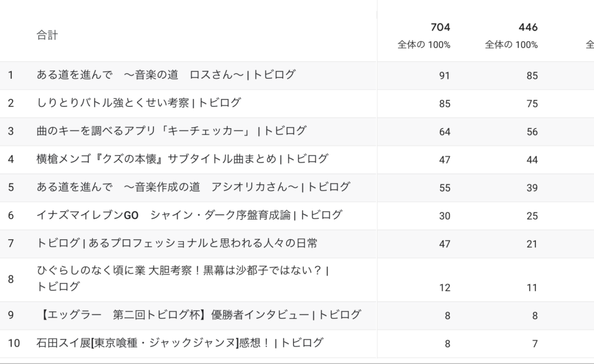The image size is (594, 364).
Task: Click the 合計 total row label
Action: tap(48, 35)
